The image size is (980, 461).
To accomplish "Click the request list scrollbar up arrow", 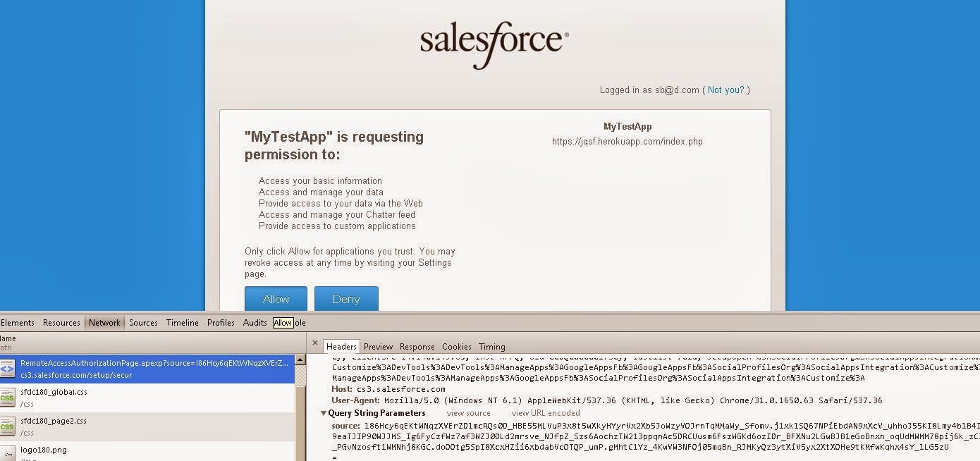I will [x=300, y=359].
